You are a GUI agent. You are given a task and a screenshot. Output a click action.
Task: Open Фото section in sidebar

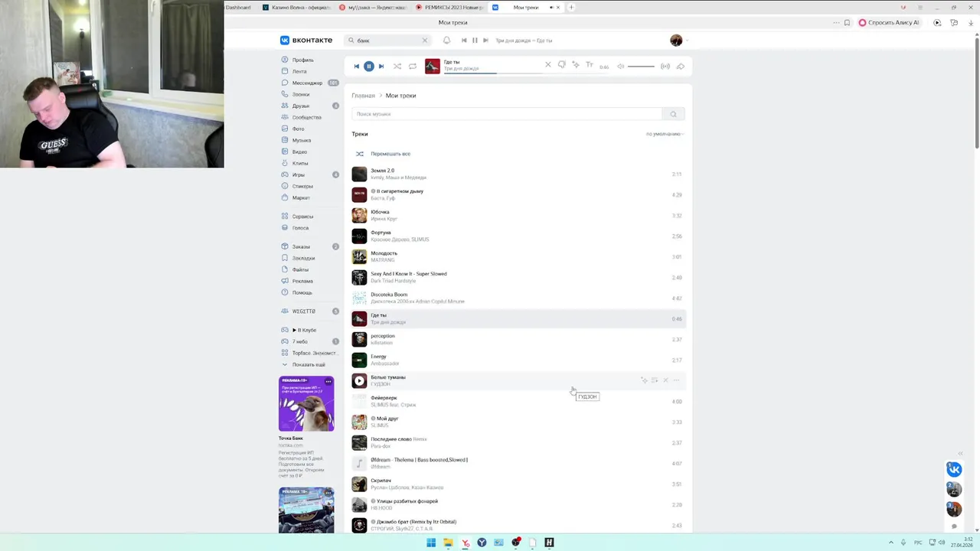(298, 129)
